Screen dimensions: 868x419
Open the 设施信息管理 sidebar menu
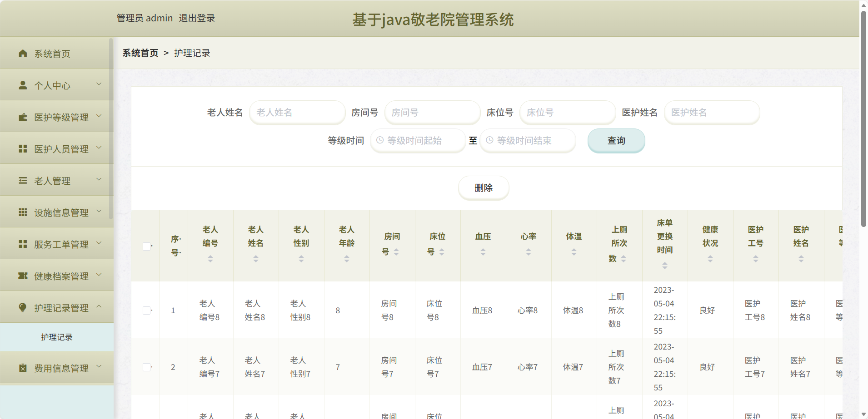[x=56, y=212]
